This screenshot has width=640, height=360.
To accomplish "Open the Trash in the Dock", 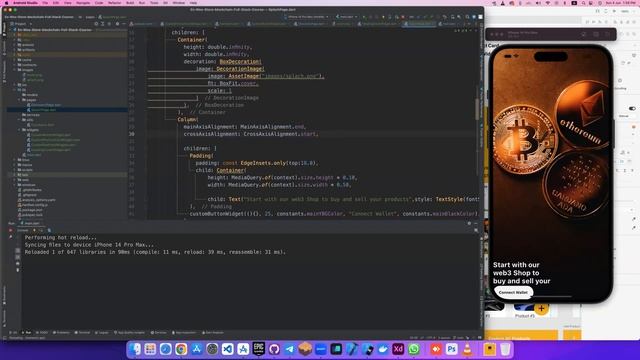I will click(x=505, y=349).
